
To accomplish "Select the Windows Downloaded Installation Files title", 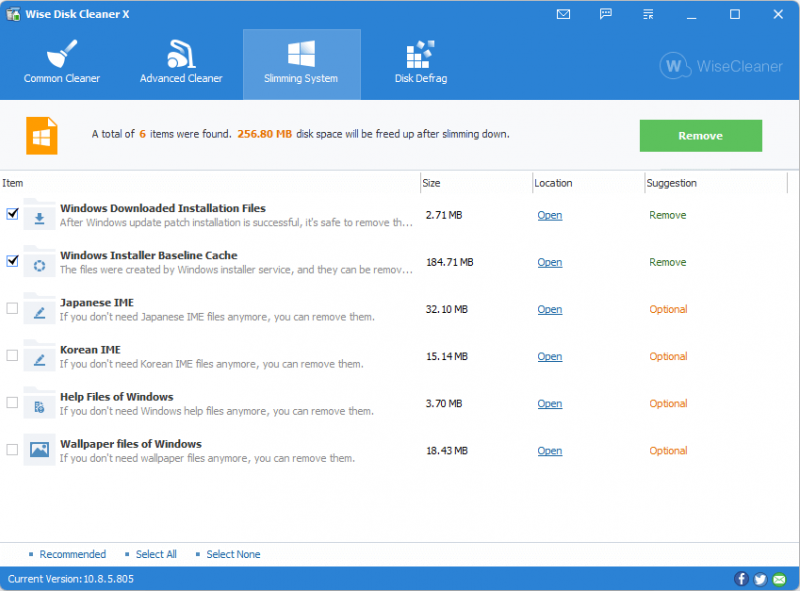I will [163, 208].
